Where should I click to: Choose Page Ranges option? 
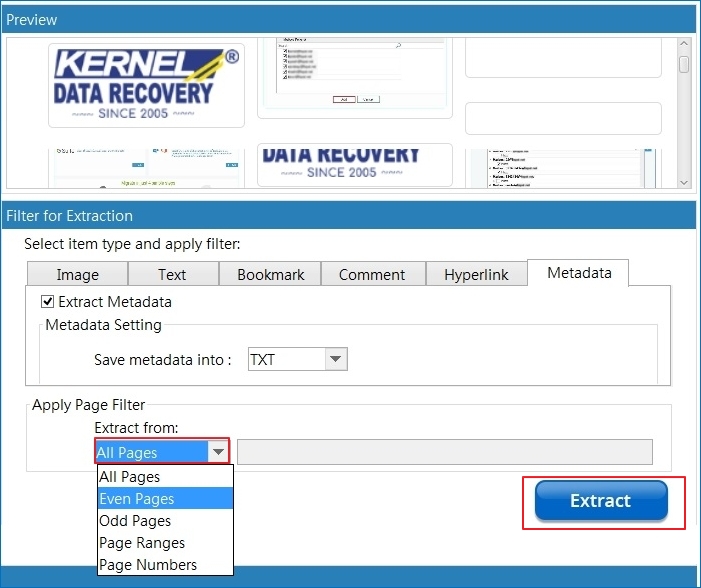point(165,542)
